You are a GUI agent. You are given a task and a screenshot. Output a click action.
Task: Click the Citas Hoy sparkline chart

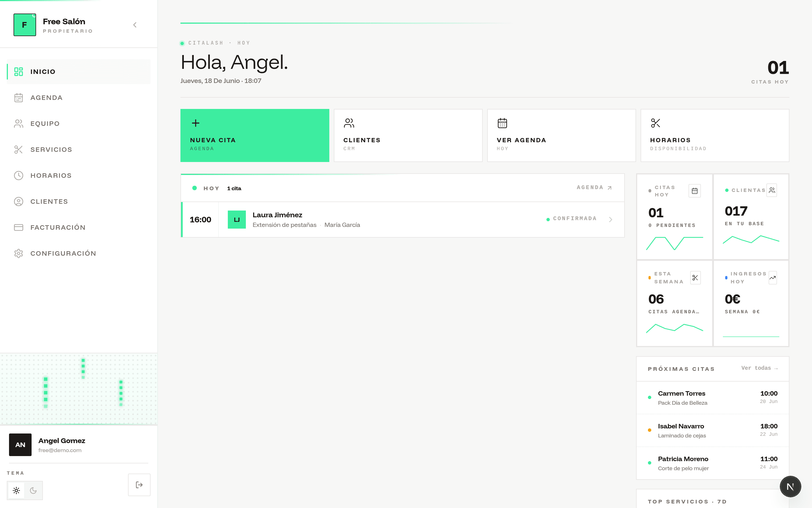tap(674, 243)
